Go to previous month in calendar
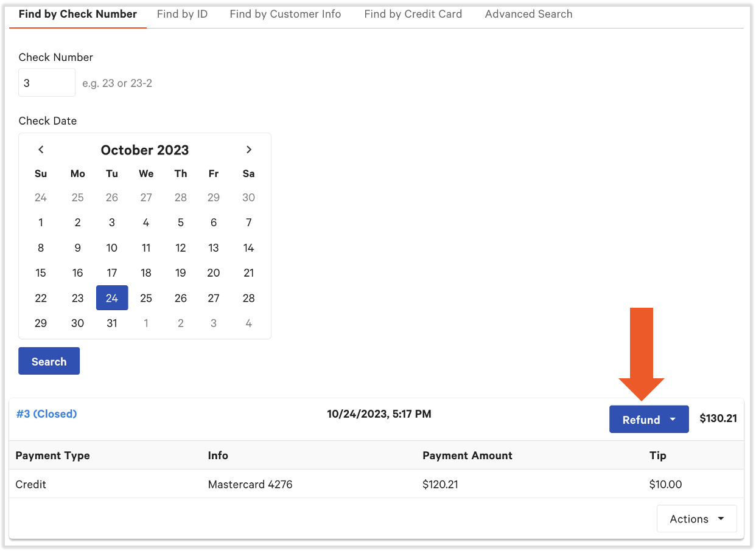Screen dimensions: 756x551 pyautogui.click(x=41, y=150)
